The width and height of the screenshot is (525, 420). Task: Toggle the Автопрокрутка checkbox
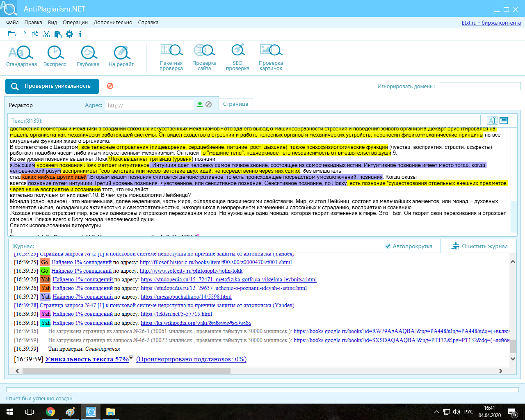click(x=388, y=246)
